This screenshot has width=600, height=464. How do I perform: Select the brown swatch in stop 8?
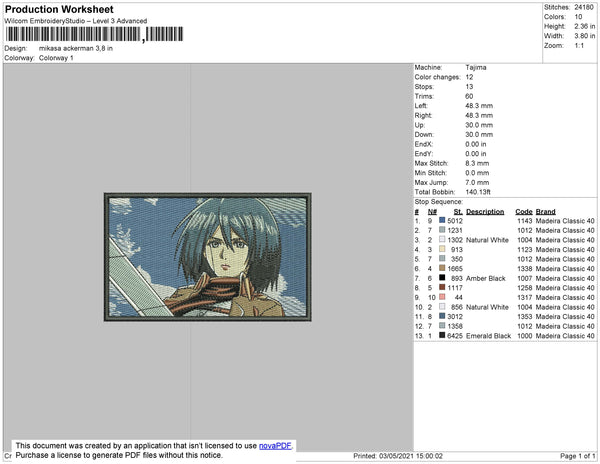[442, 287]
